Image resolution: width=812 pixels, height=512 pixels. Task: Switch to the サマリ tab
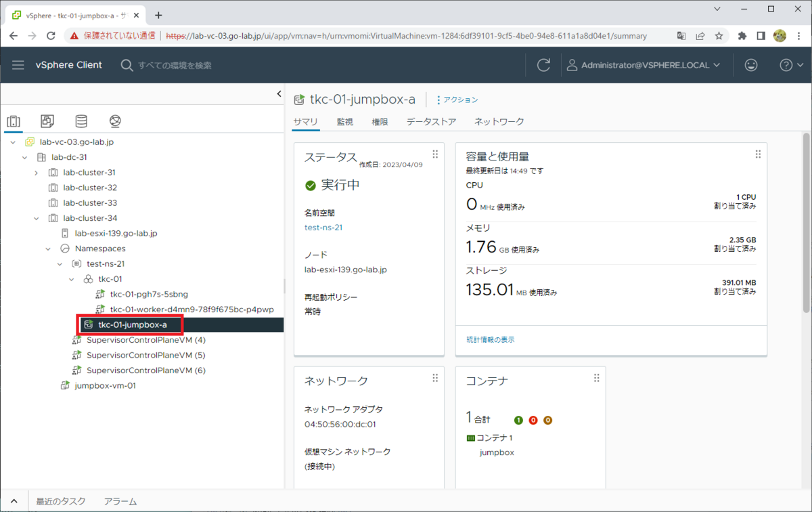point(305,122)
